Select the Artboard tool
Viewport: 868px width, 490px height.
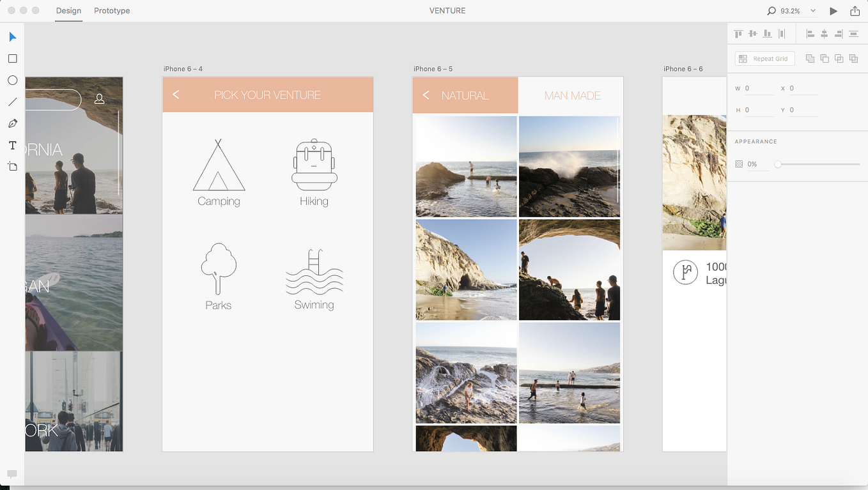[12, 167]
